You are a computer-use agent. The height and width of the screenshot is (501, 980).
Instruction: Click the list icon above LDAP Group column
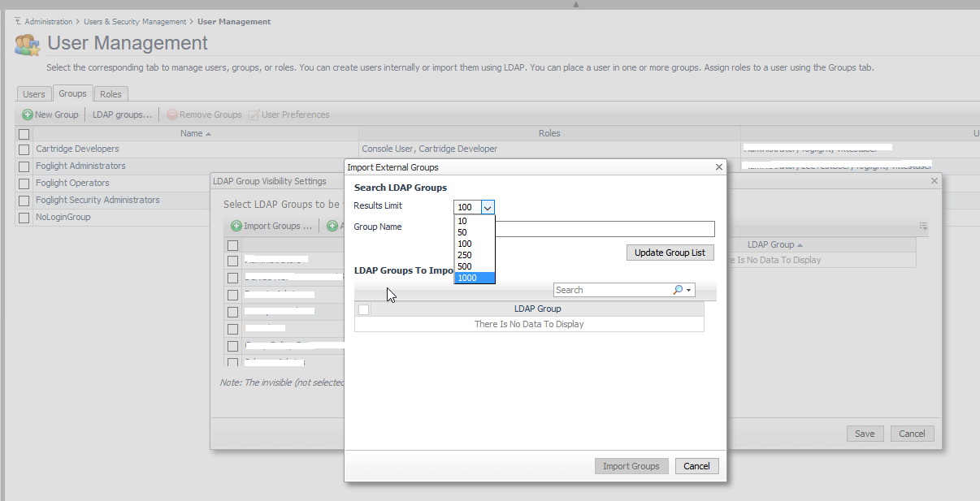(924, 227)
